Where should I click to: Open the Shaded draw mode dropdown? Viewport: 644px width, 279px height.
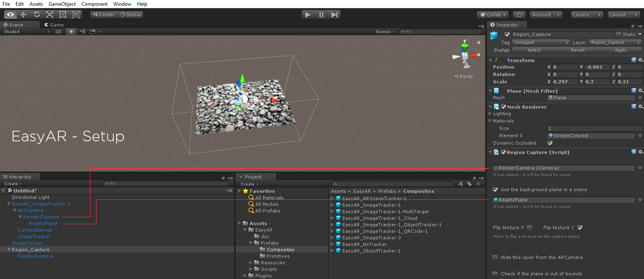27,31
